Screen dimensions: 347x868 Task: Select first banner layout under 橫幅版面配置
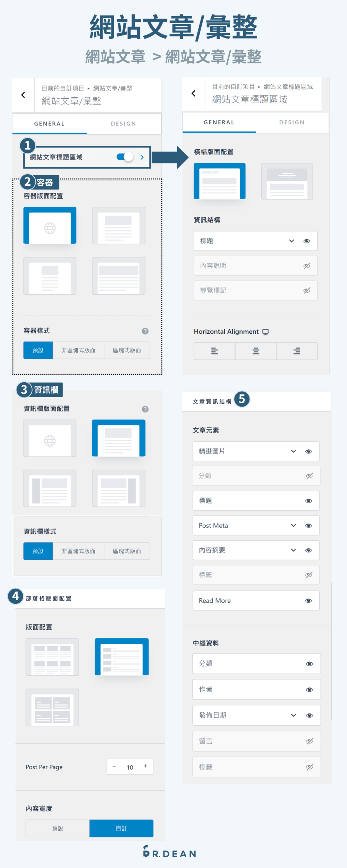point(220,181)
